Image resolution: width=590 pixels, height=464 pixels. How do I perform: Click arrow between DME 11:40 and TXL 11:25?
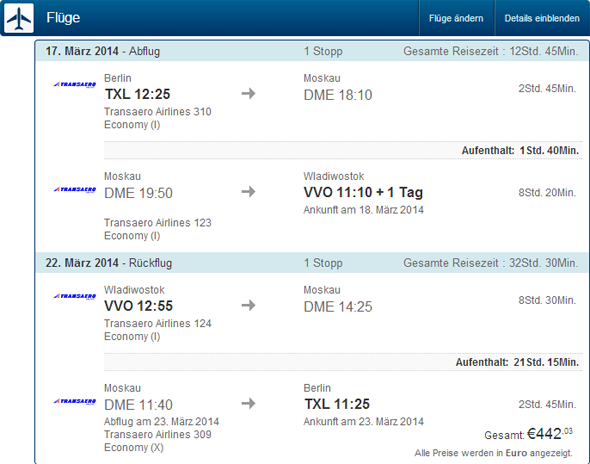coord(248,404)
